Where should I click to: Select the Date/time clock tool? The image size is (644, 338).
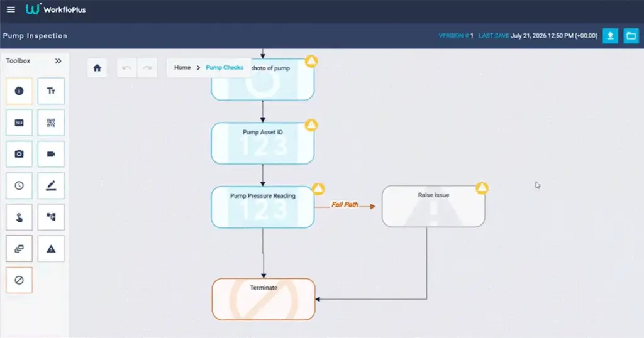19,186
